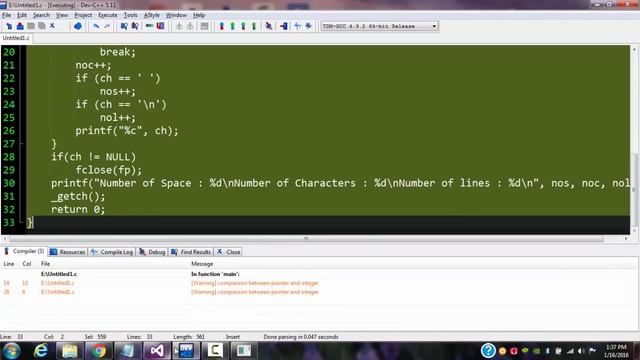Open the Help menu
This screenshot has width=640, height=360.
199,15
